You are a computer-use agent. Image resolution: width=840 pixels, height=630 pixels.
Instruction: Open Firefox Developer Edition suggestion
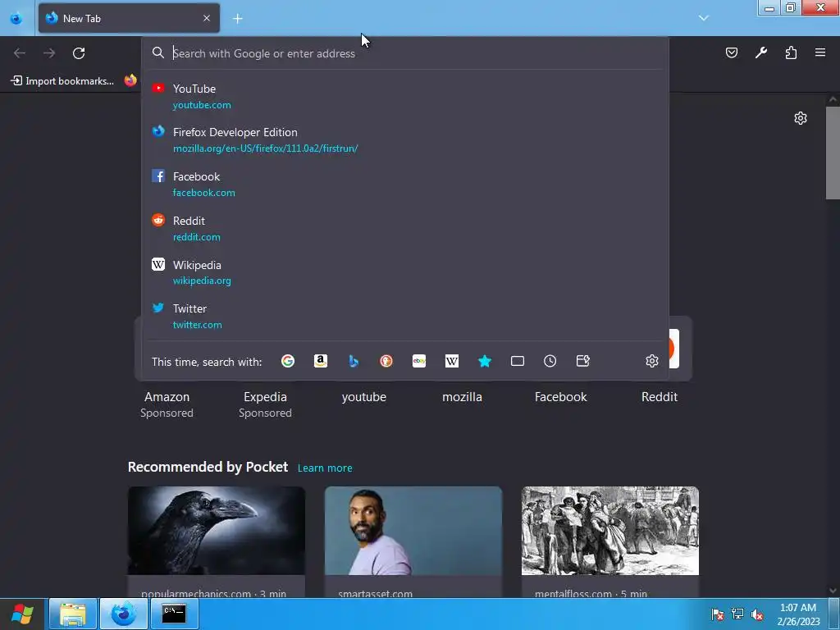pyautogui.click(x=405, y=139)
